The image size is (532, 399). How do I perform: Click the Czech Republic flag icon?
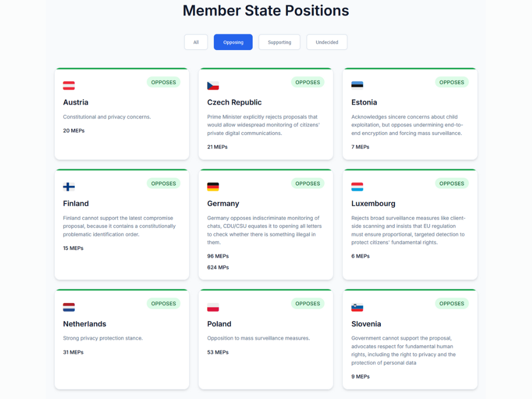pos(213,86)
